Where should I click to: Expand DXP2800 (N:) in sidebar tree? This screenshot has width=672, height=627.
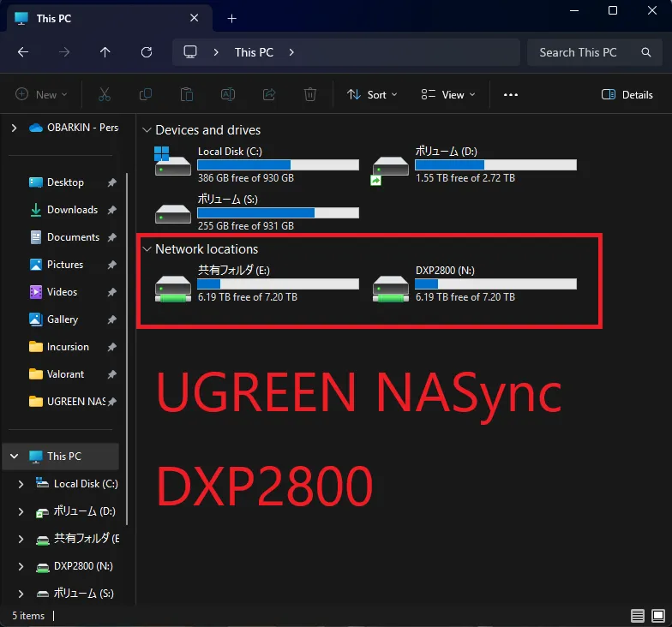(21, 566)
